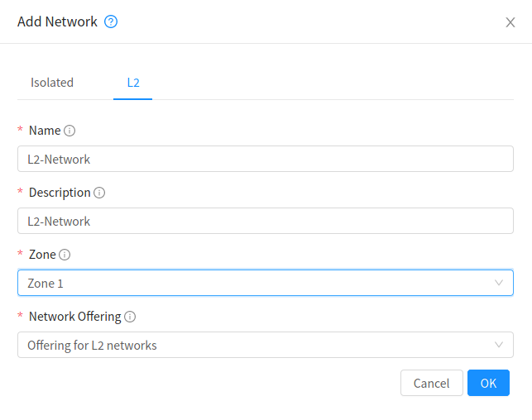532x420 pixels.
Task: Select the L2 tab
Action: click(132, 83)
